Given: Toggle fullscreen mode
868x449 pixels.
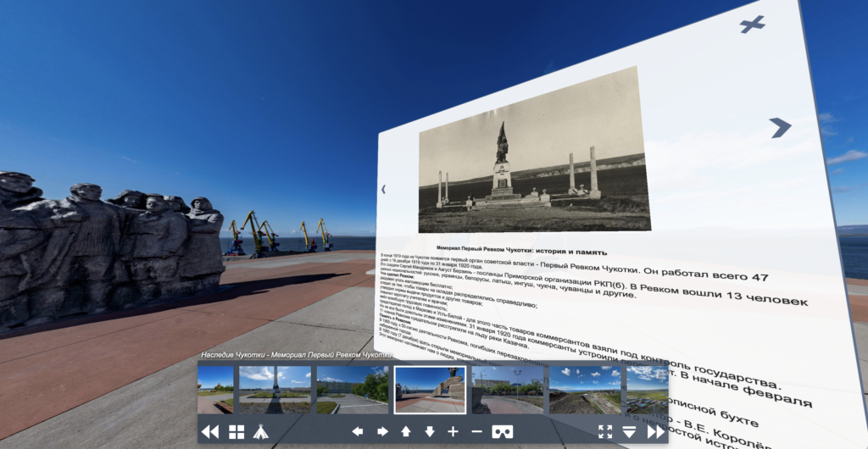Looking at the screenshot, I should tap(605, 432).
